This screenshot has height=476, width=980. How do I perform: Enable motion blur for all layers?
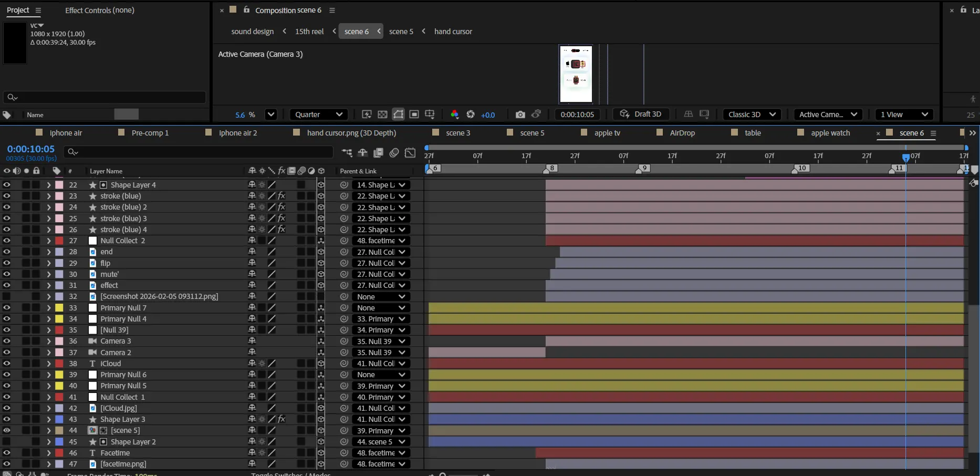click(x=394, y=152)
